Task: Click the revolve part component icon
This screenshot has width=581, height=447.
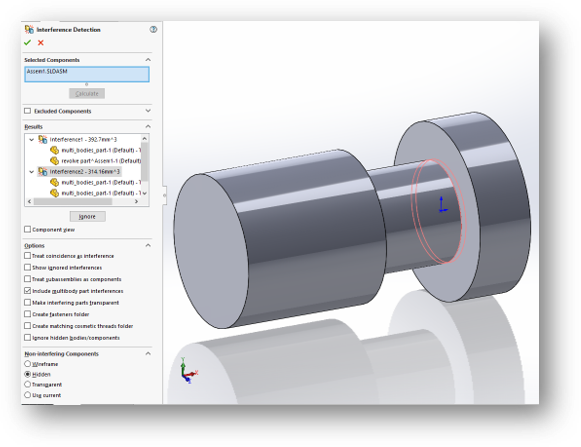Action: (54, 161)
